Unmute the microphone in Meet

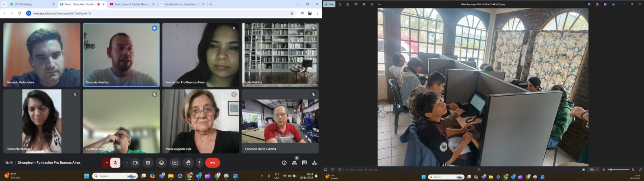point(115,163)
